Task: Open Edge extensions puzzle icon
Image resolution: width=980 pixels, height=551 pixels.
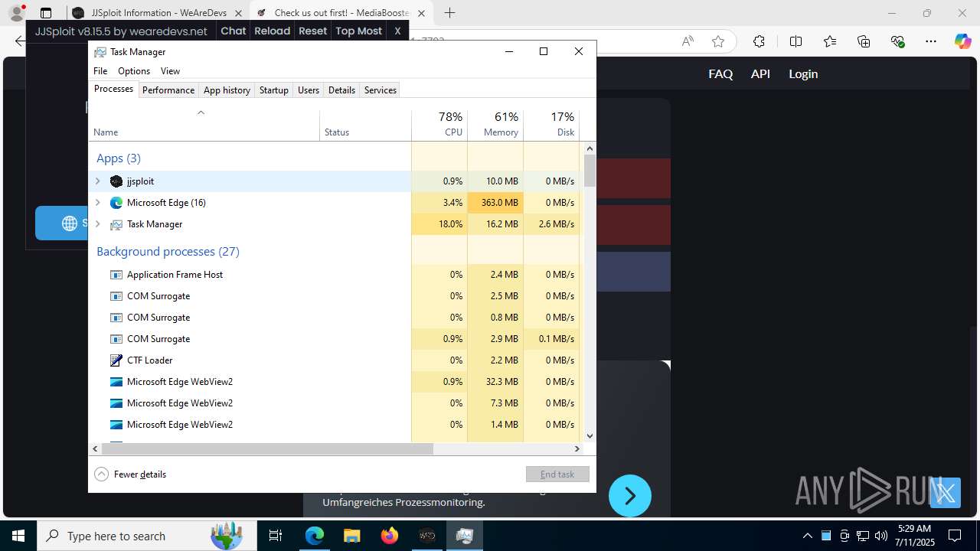Action: click(x=759, y=41)
